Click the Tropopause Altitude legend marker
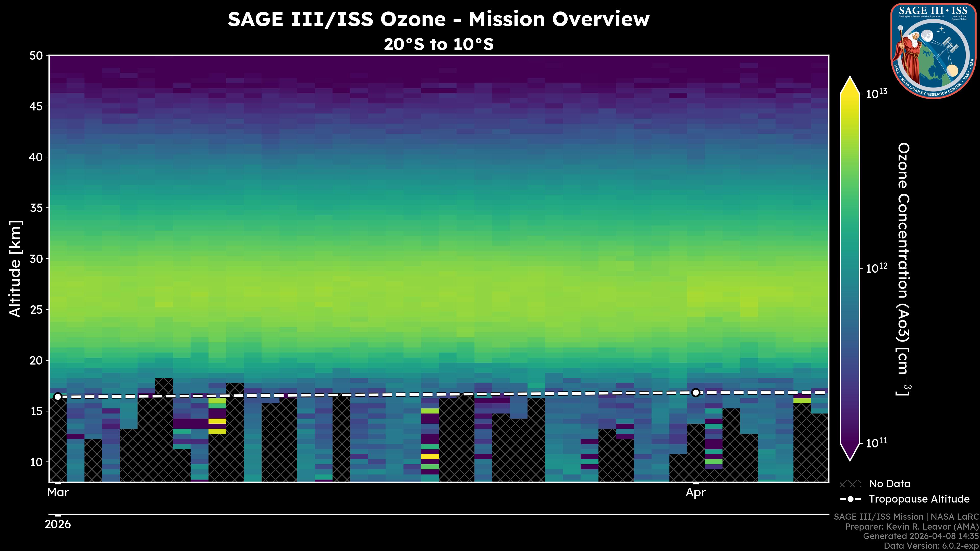 coord(850,499)
